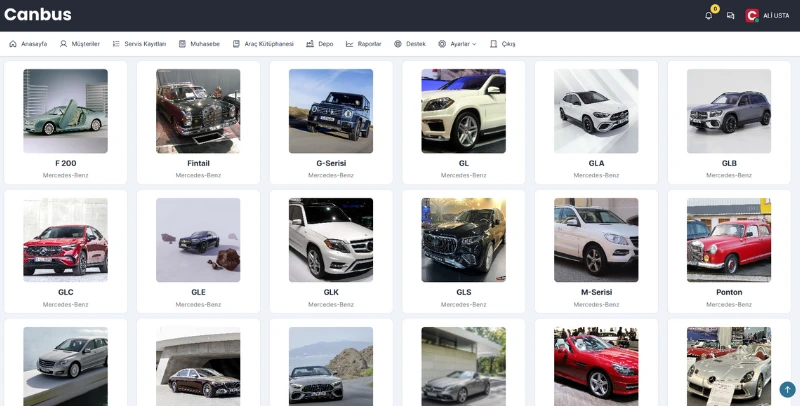Viewport: 800px width, 406px height.
Task: Select the GLE model title
Action: (198, 292)
